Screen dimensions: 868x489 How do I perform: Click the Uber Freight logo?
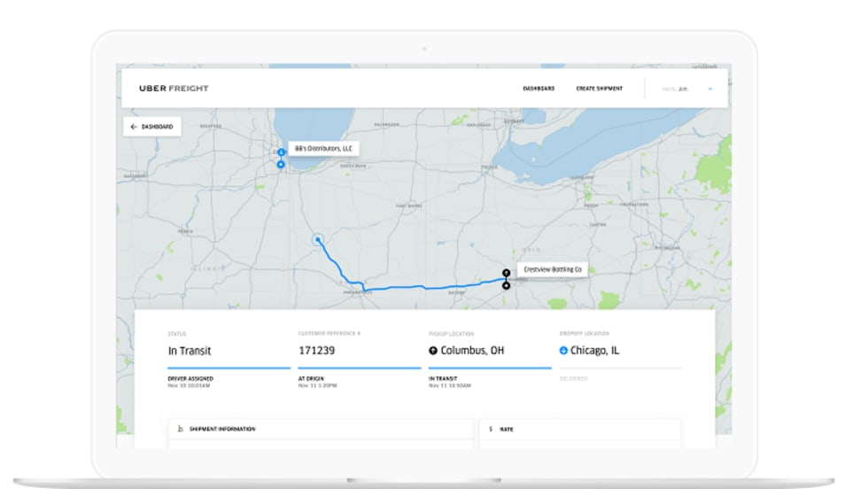click(174, 89)
